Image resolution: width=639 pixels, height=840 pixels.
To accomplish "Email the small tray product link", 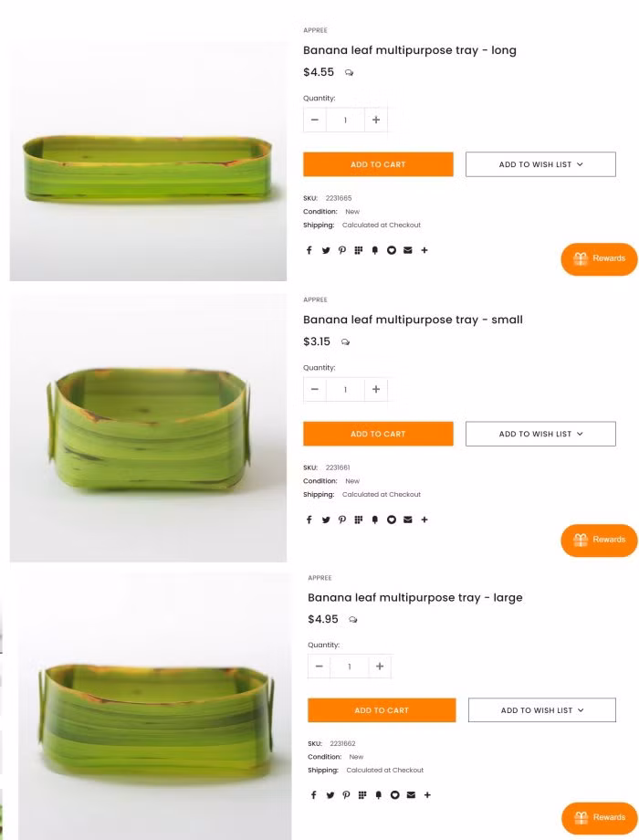I will coord(408,520).
